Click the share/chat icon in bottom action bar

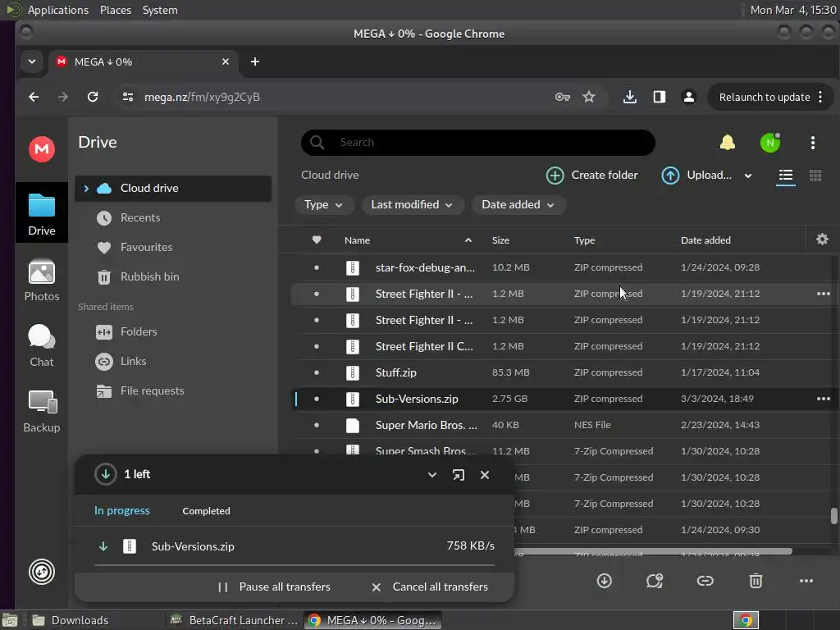[x=654, y=581]
